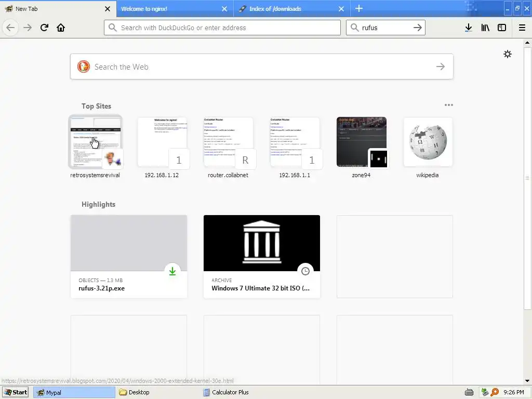Image resolution: width=532 pixels, height=399 pixels.
Task: Open the downloads panel arrow icon
Action: (468, 28)
